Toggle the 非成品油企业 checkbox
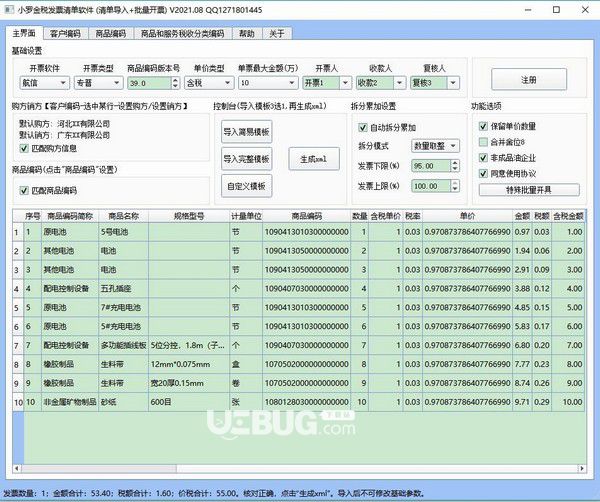The width and height of the screenshot is (600, 502). click(483, 158)
